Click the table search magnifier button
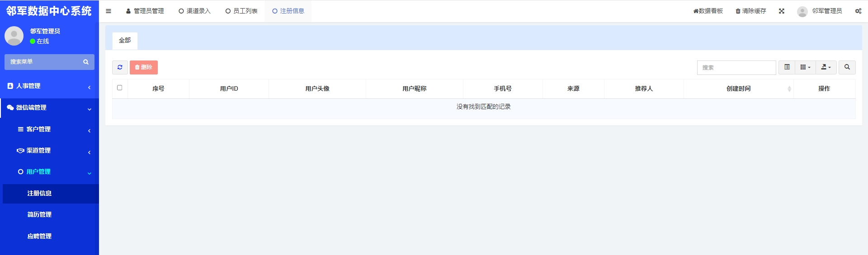This screenshot has height=255, width=868. click(x=847, y=67)
